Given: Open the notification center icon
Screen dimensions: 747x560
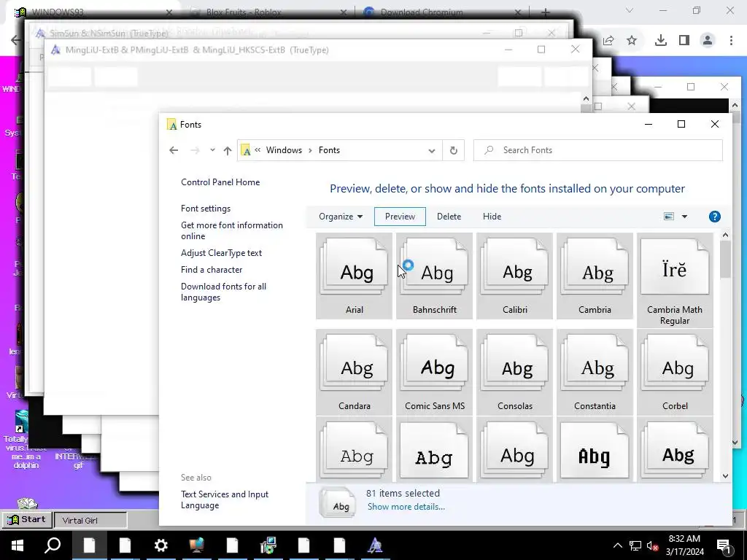Looking at the screenshot, I should [x=724, y=545].
